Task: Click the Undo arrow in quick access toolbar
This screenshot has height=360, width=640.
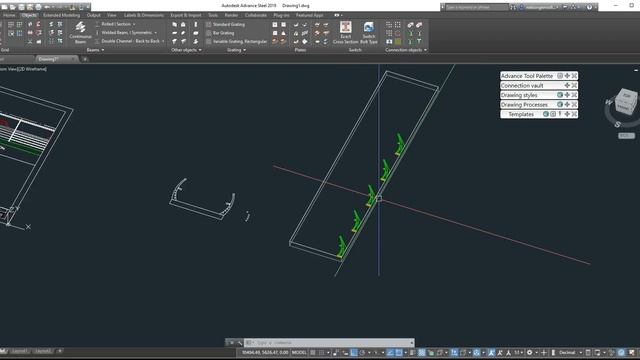Action: (47, 7)
